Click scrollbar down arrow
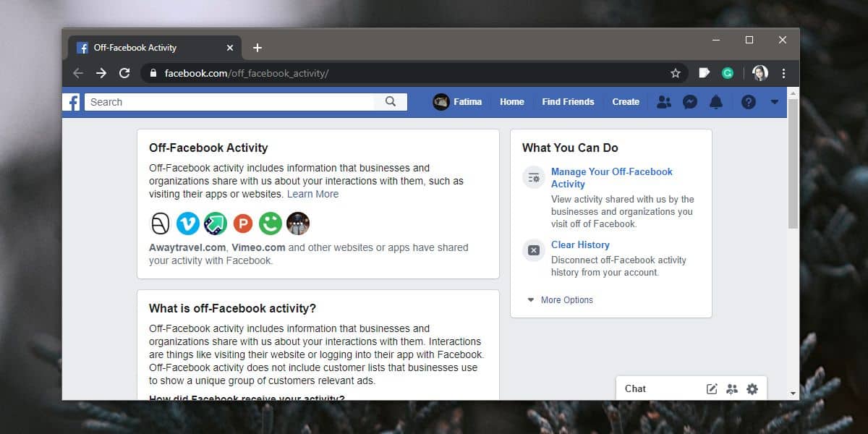 click(x=793, y=393)
